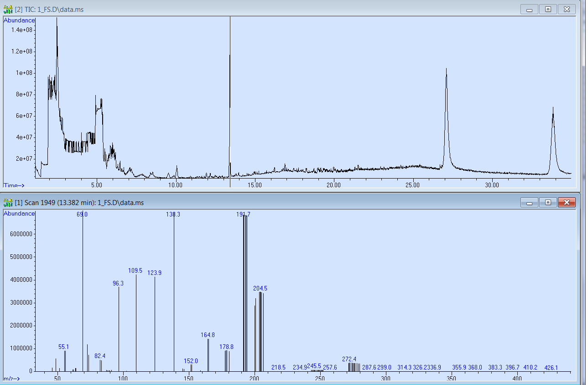Close the Scan 1949 spectrum window
This screenshot has width=588, height=385.
(566, 202)
